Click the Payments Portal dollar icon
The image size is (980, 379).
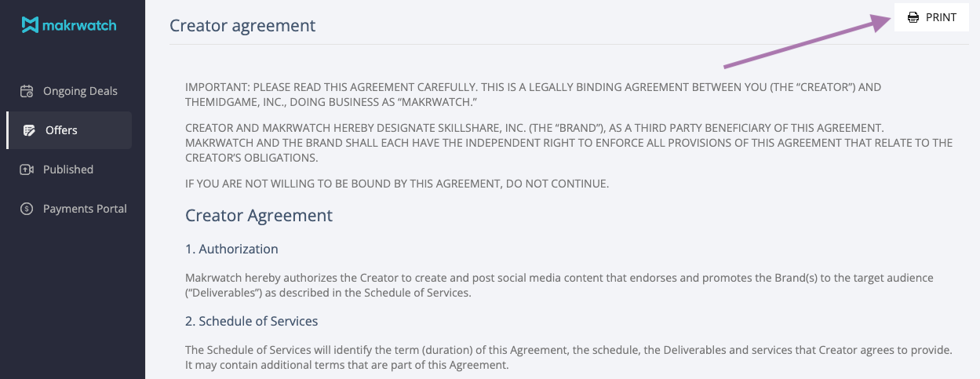(27, 209)
